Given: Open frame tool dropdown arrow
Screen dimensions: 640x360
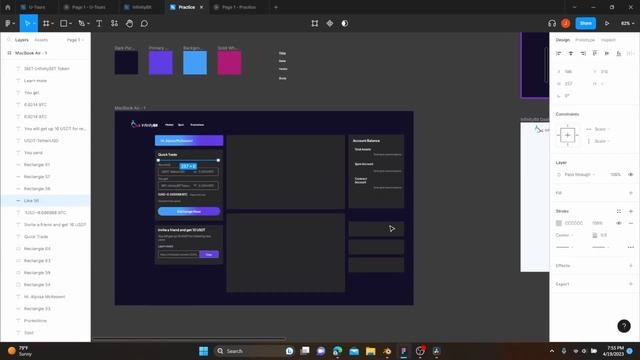Looking at the screenshot, I should [x=53, y=24].
